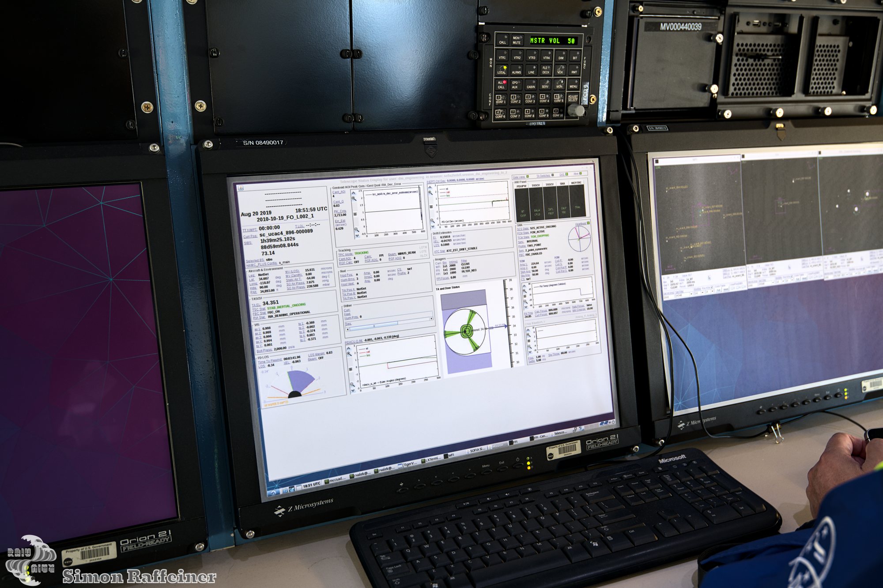
Task: Click the TPC Mode label in Tracking panel
Action: 346,254
